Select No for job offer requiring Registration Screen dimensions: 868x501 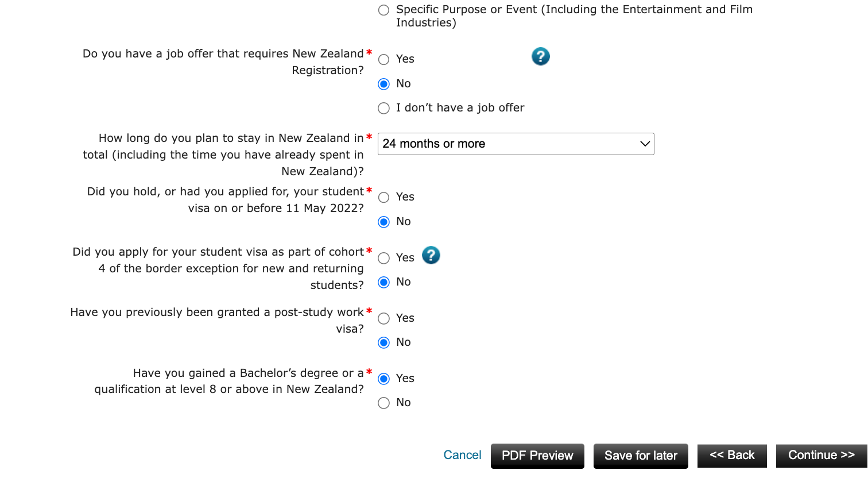coord(384,84)
